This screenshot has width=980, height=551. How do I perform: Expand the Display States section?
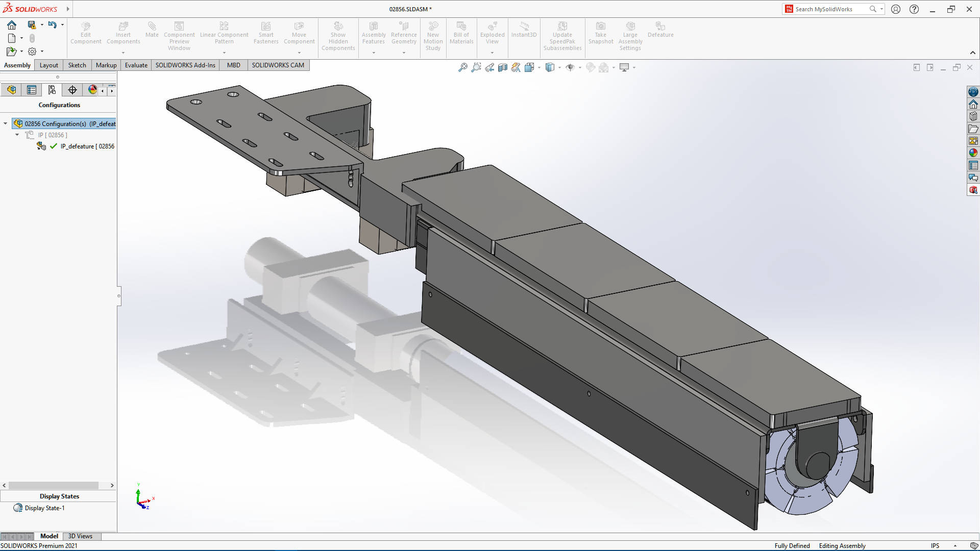(59, 496)
